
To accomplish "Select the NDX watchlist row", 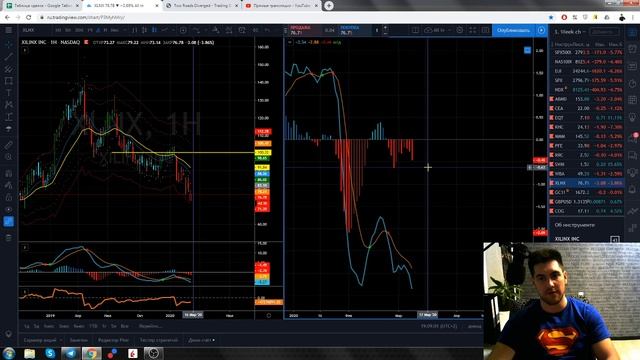I will [587, 89].
